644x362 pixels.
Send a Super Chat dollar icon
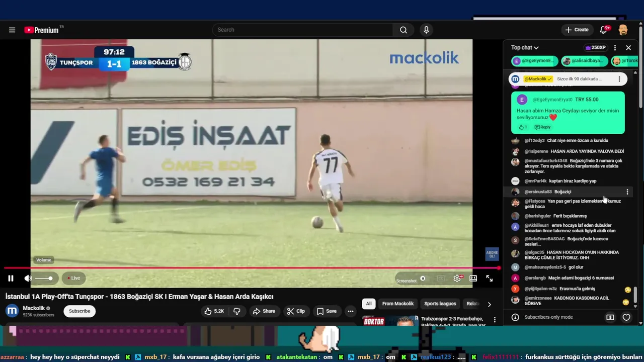(x=610, y=317)
